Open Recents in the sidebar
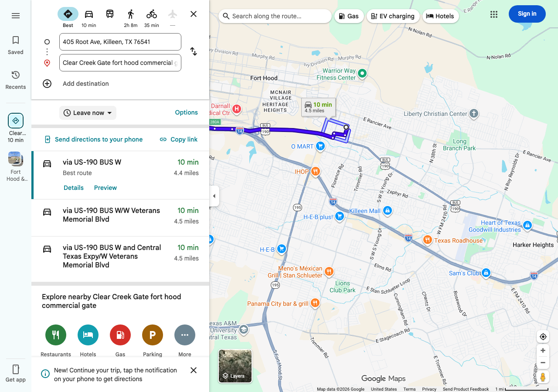558x392 pixels. [16, 80]
